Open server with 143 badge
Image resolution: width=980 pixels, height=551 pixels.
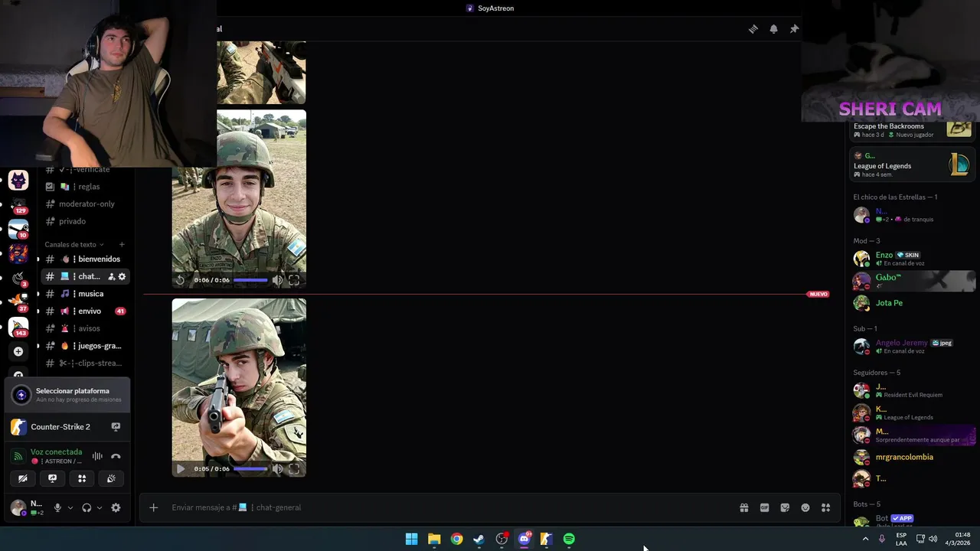[x=18, y=328]
